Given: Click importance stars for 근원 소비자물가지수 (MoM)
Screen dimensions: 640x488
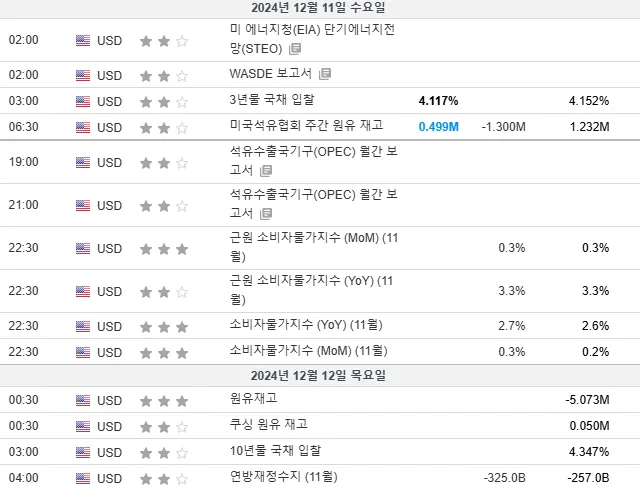Looking at the screenshot, I should point(164,249).
